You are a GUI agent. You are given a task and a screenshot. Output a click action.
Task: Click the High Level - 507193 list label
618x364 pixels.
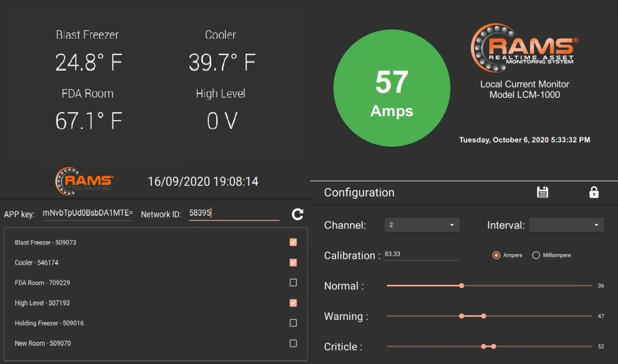(x=42, y=303)
